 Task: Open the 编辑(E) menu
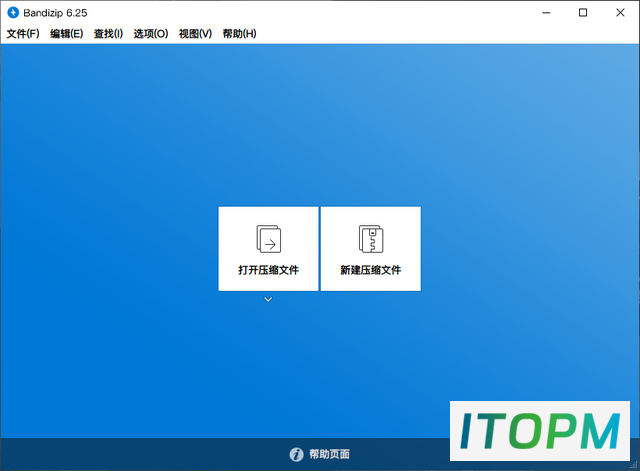[67, 33]
